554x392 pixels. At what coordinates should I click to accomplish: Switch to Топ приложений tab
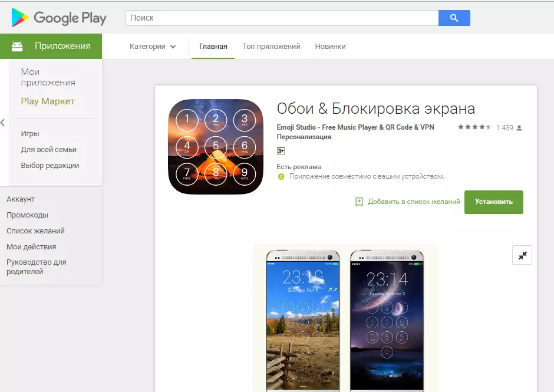271,47
